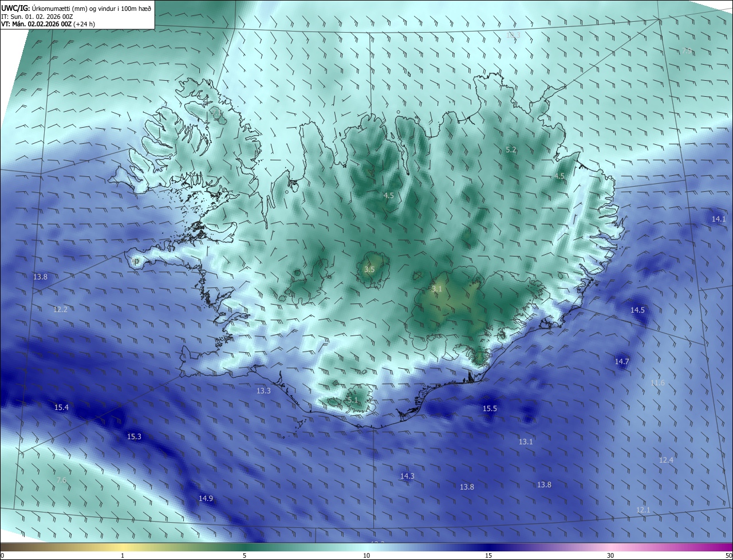
Task: Click the 14.5 value label on the map
Action: (637, 310)
